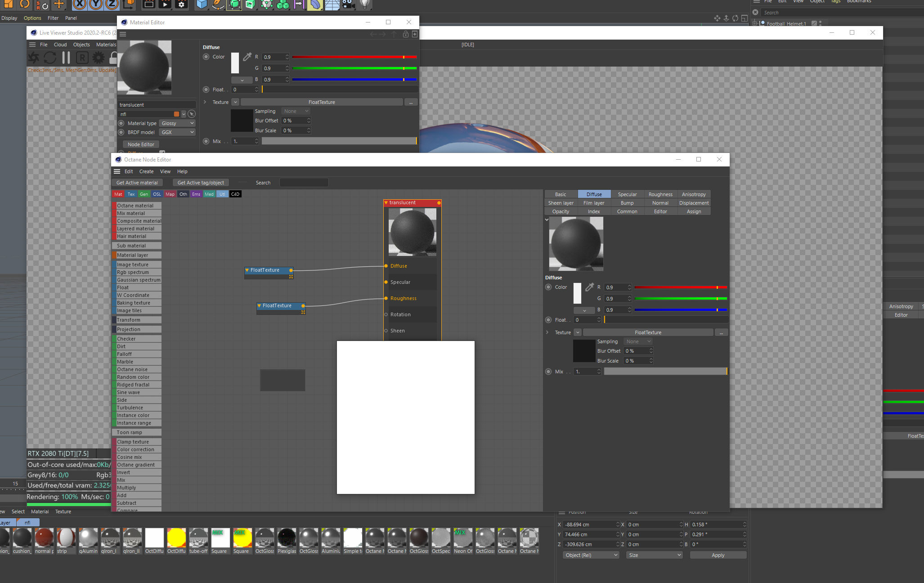
Task: Click the restart render circular arrows icon
Action: (50, 58)
